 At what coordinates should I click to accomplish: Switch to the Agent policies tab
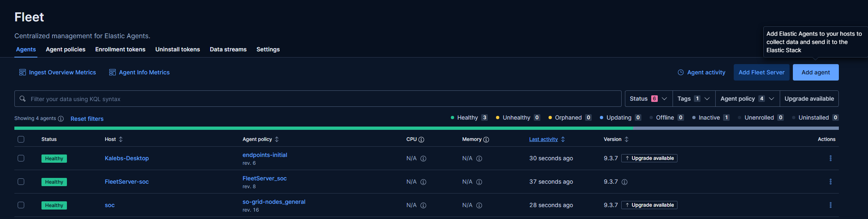tap(66, 49)
